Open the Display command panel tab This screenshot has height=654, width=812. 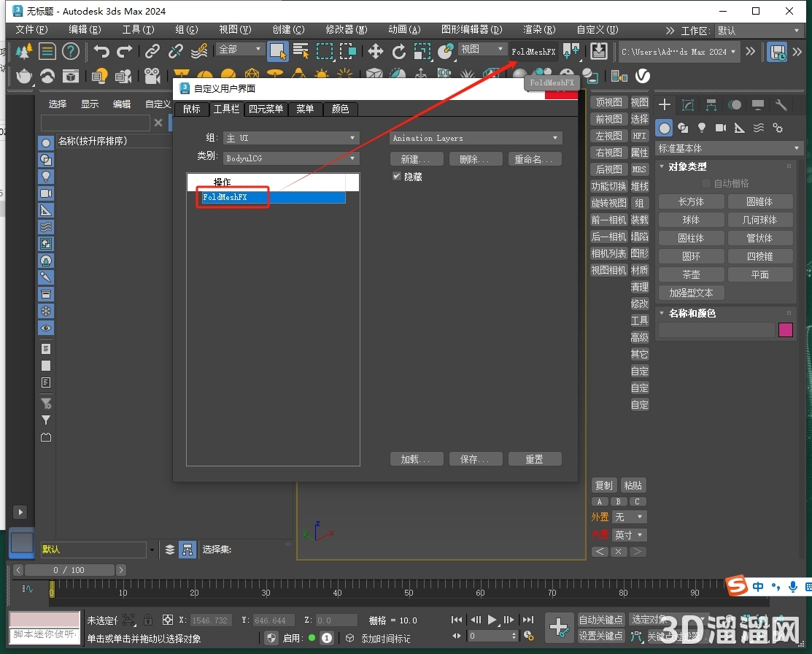click(x=757, y=105)
